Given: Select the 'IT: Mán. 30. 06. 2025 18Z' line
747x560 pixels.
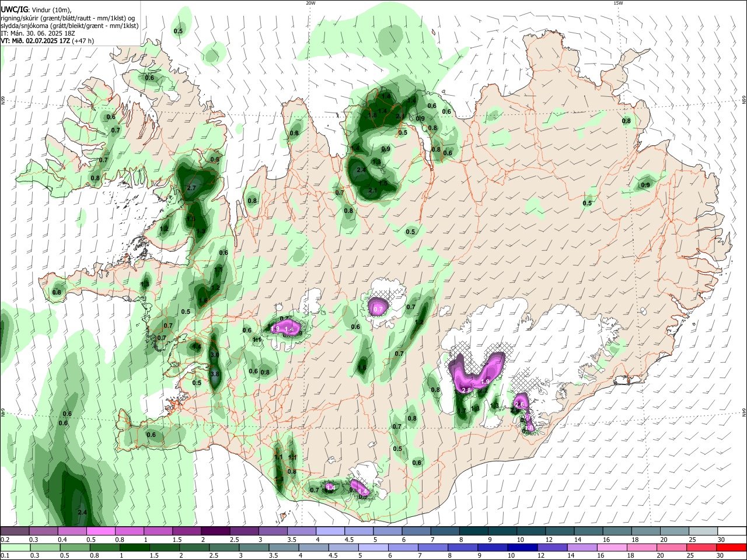Looking at the screenshot, I should click(38, 33).
